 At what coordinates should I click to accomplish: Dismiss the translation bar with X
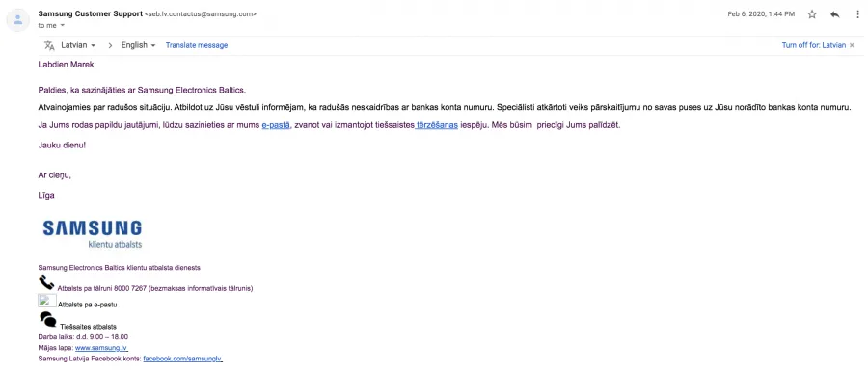[852, 45]
